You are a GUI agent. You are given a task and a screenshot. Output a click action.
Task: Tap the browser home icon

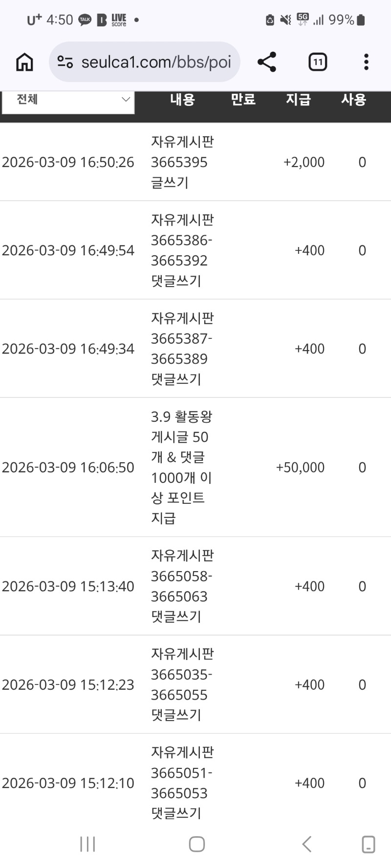pos(24,62)
